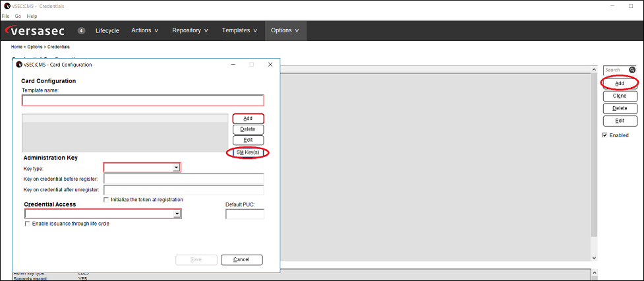Screen dimensions: 644x281
Task: Click scroll up arrow of bottom details panel
Action: click(x=594, y=273)
